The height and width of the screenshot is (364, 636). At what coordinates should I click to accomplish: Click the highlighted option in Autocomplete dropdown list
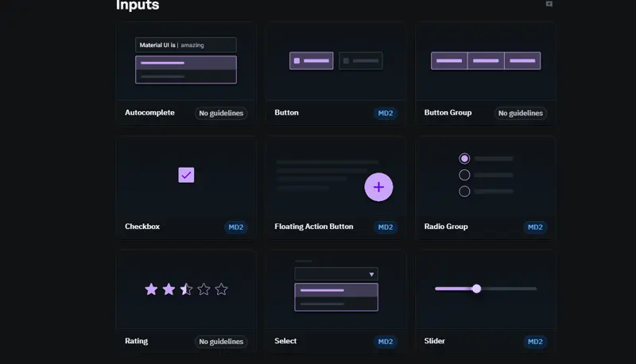pos(186,63)
